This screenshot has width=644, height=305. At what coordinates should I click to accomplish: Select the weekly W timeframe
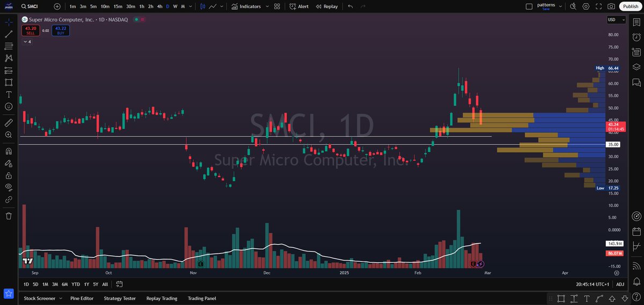[x=175, y=6]
